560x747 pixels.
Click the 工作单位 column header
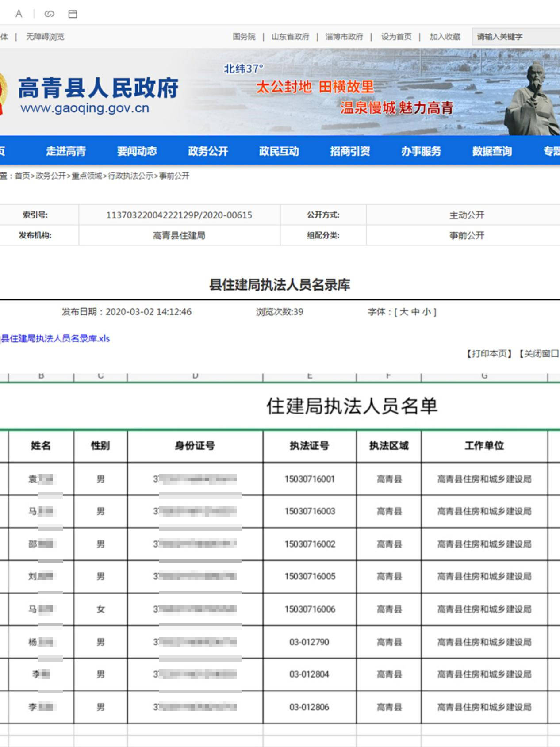coord(484,446)
